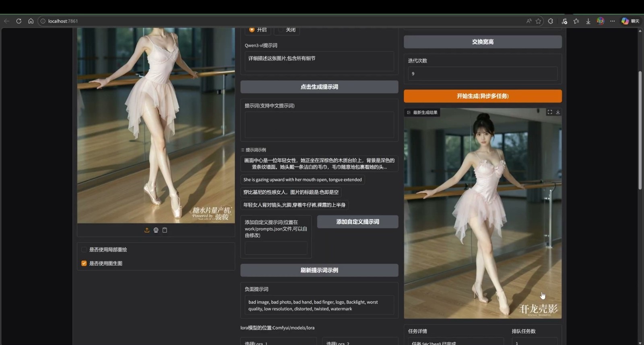Choose the 'She is gazing upward' prompt example
The height and width of the screenshot is (345, 644).
point(302,180)
